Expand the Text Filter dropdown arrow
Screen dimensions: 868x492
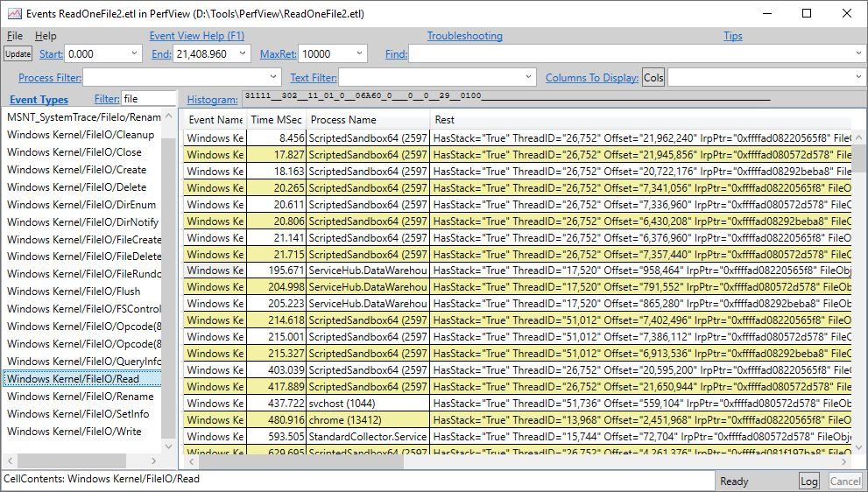529,77
